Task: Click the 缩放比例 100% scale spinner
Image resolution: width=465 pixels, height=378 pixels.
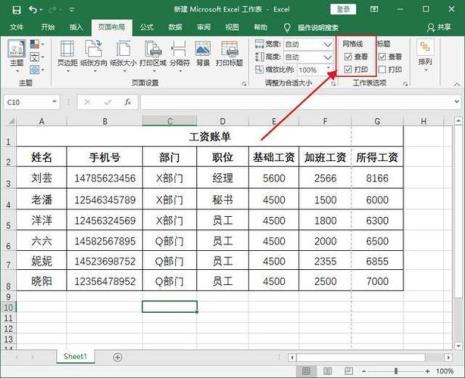Action: coord(314,70)
